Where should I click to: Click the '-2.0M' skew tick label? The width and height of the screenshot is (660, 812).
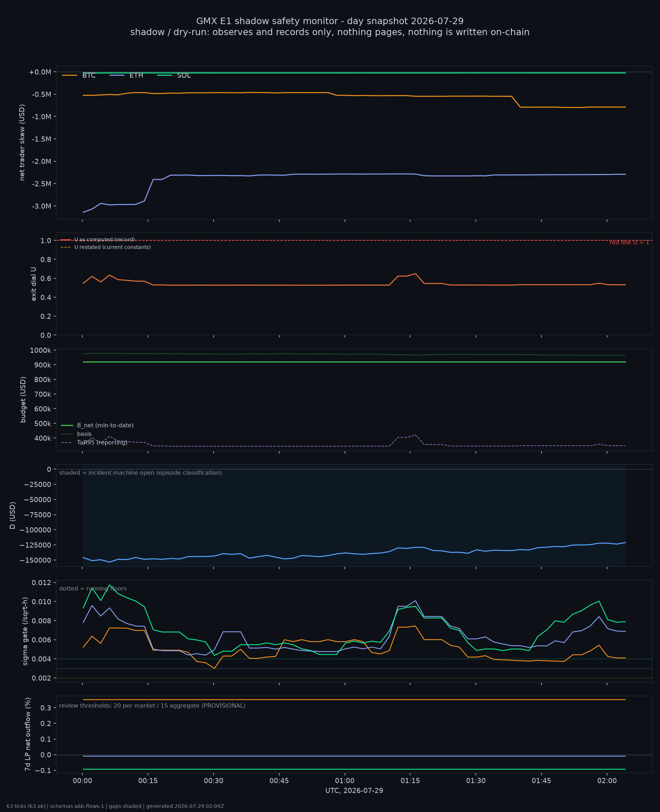click(x=41, y=161)
